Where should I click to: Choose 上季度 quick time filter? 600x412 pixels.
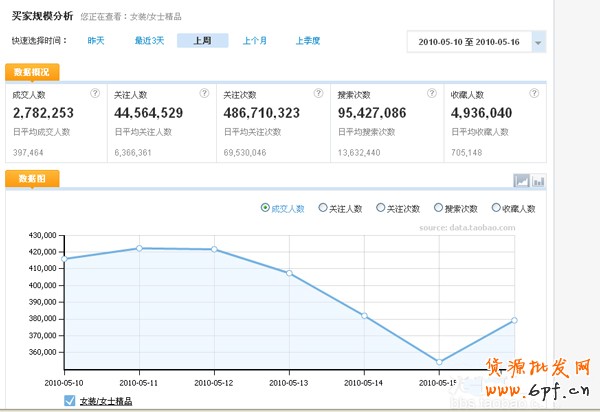coord(308,41)
